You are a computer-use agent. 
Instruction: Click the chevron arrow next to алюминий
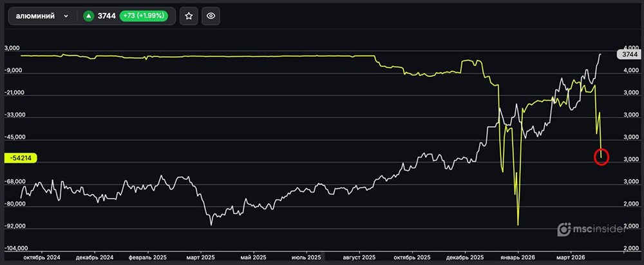point(66,17)
